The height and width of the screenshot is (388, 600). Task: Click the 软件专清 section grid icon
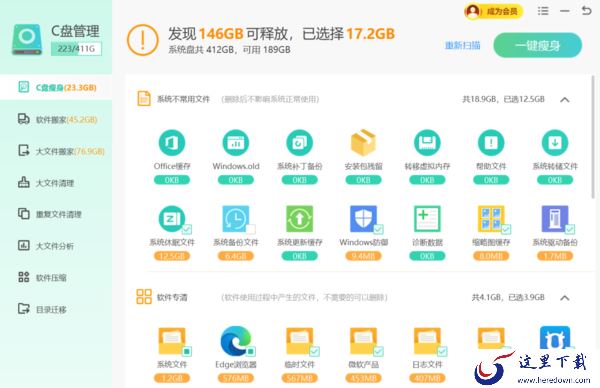(144, 297)
